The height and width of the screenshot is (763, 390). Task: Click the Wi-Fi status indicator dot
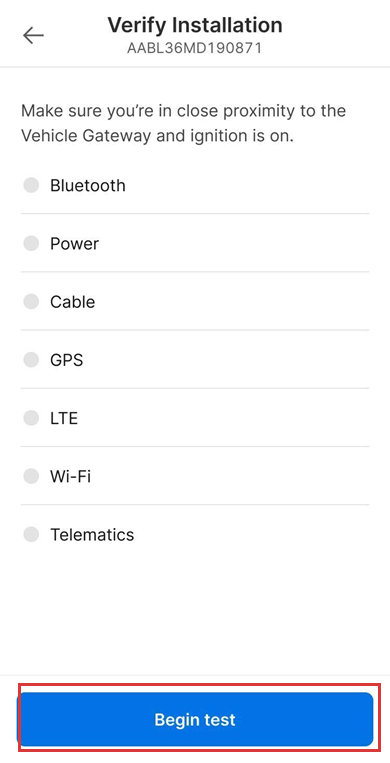tap(31, 476)
